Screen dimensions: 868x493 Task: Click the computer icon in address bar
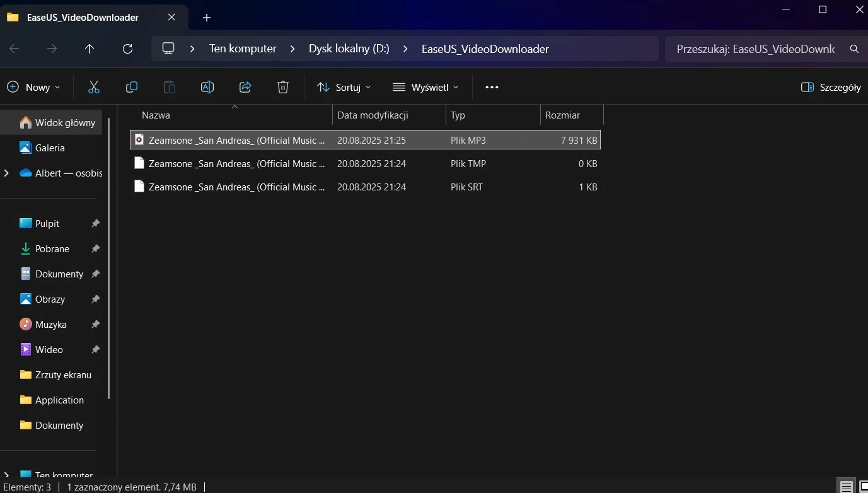168,49
